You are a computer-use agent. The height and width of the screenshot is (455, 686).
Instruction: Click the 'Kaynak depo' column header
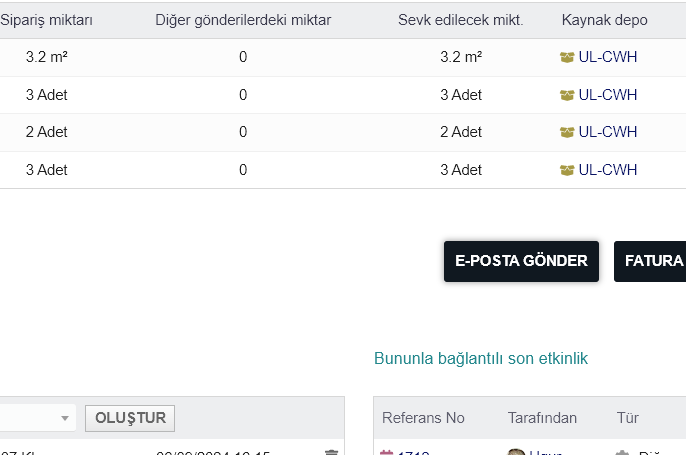pyautogui.click(x=605, y=20)
